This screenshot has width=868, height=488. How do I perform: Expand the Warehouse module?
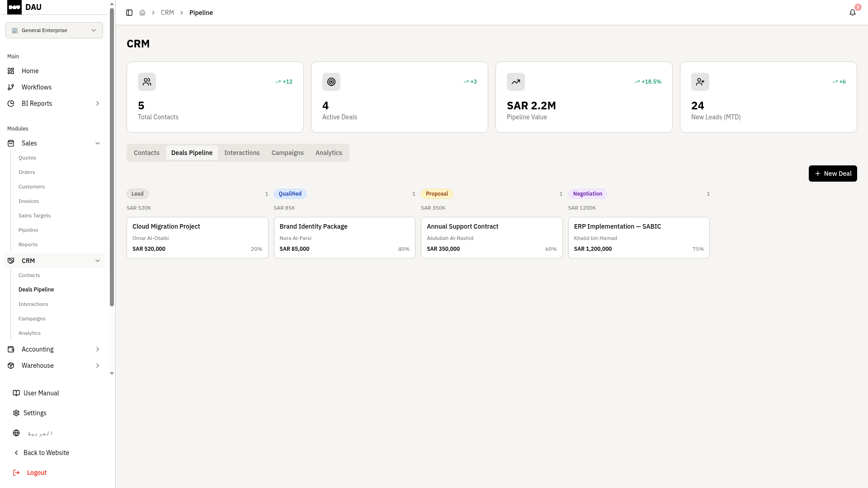pos(54,366)
